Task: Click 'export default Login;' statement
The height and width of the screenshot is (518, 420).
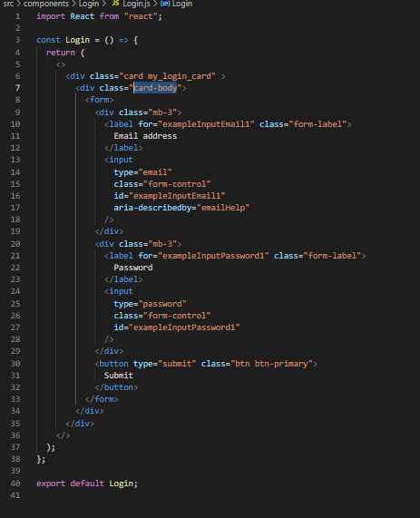Action: pyautogui.click(x=87, y=484)
